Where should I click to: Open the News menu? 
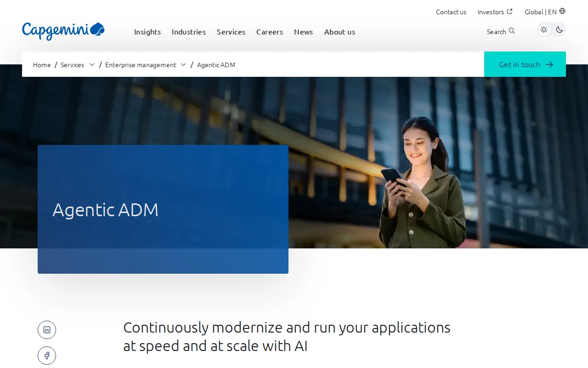tap(304, 32)
